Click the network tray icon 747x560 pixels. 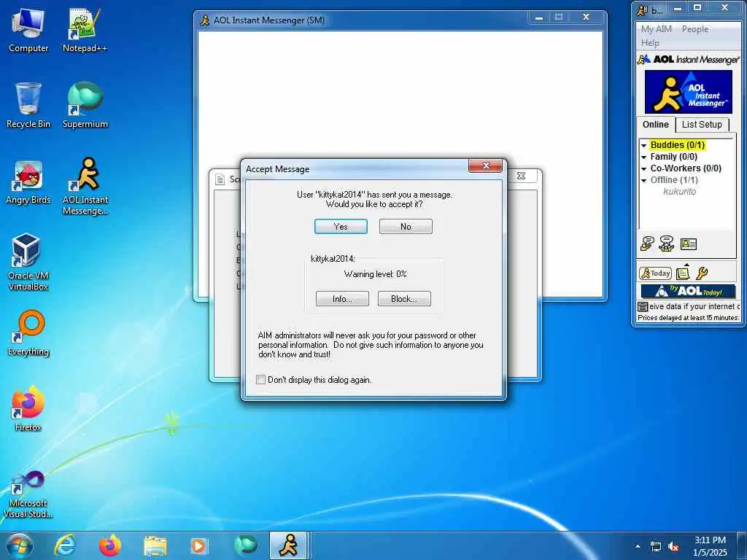(656, 547)
